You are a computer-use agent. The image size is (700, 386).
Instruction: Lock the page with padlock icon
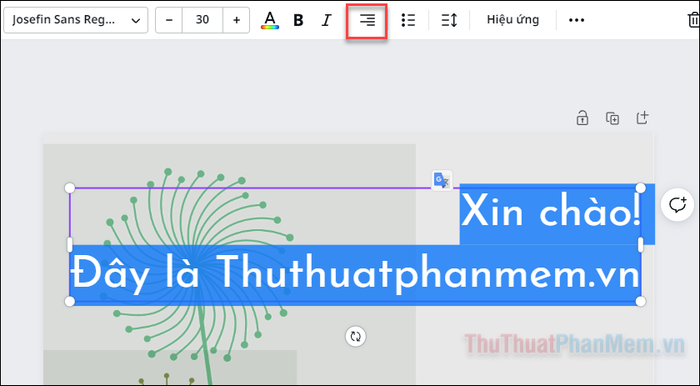pos(582,118)
